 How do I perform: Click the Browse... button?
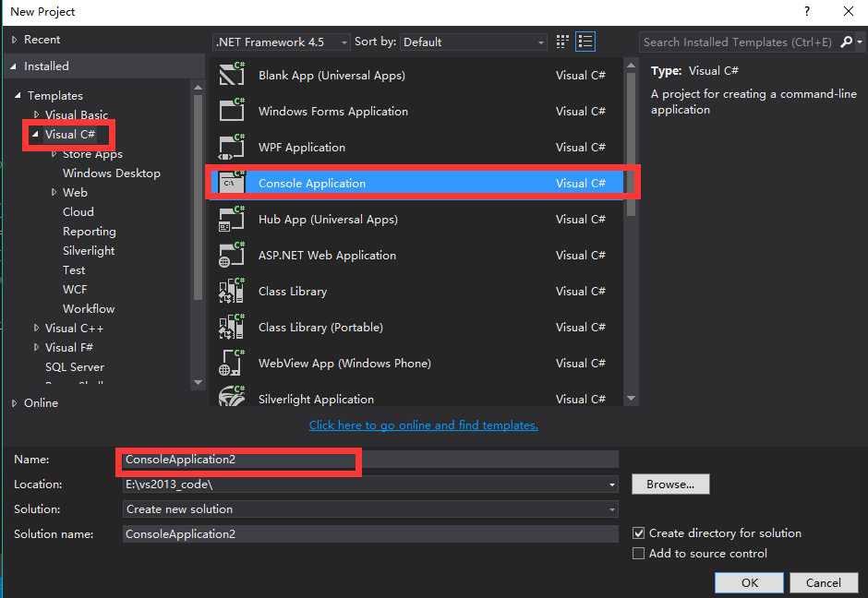(x=670, y=484)
